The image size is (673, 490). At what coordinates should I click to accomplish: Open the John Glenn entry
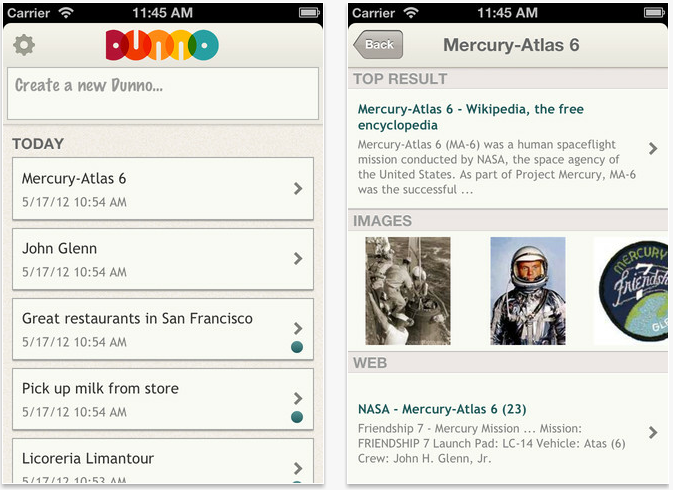(x=163, y=259)
